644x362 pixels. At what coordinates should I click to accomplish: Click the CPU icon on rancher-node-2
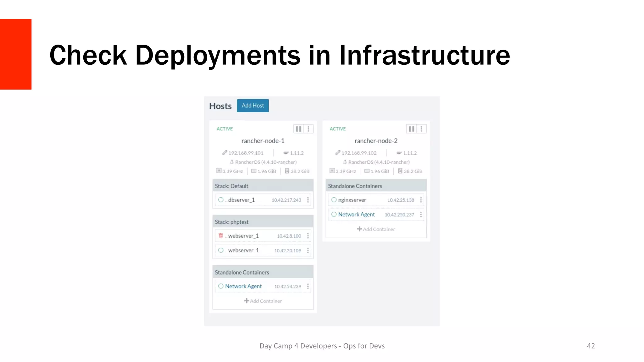[x=332, y=171]
